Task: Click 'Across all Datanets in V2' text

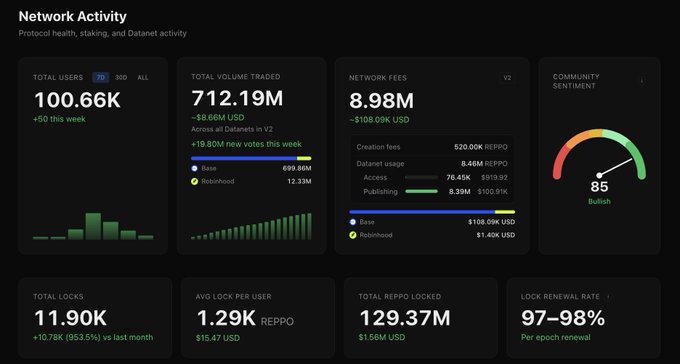Action: point(232,129)
